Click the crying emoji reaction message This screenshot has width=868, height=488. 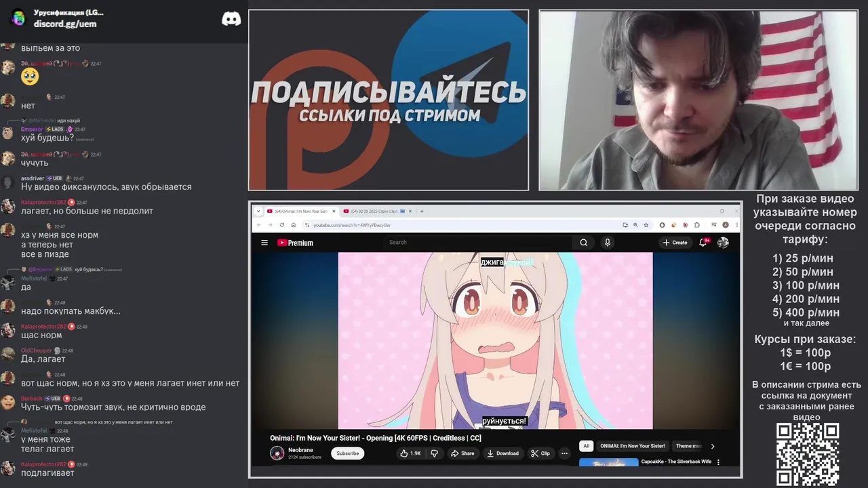(x=29, y=76)
